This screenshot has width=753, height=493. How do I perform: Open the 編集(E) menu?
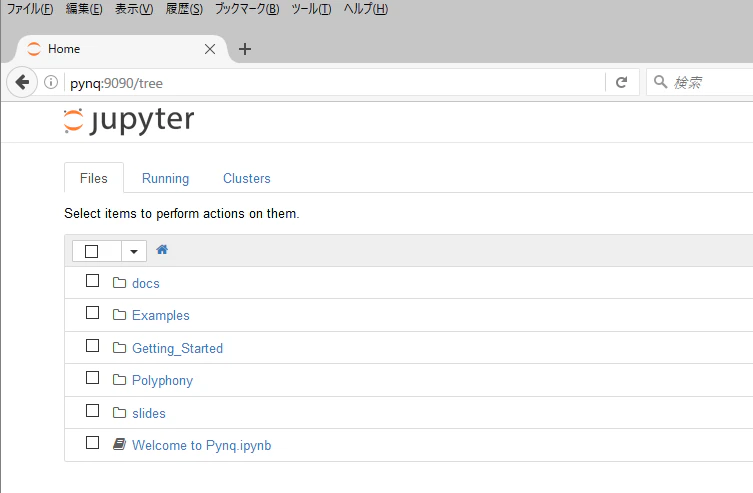(84, 9)
